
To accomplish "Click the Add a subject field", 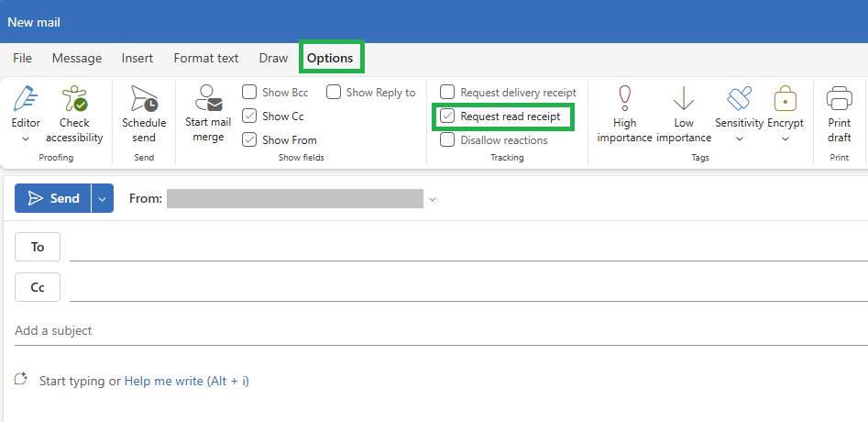I will [441, 330].
